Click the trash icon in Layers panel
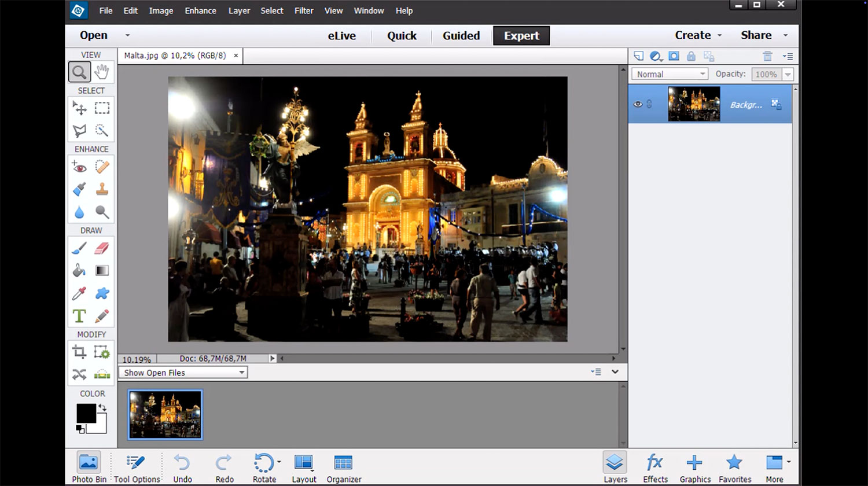Viewport: 868px width, 486px height. tap(767, 56)
